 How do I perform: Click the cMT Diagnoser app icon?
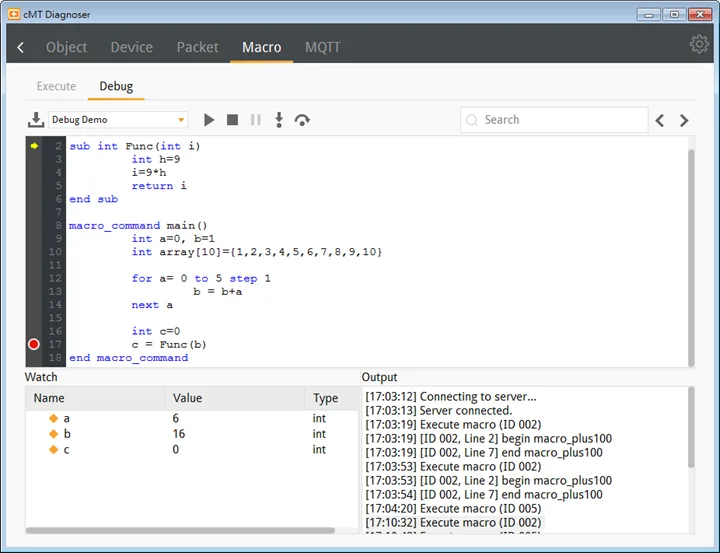(x=14, y=14)
